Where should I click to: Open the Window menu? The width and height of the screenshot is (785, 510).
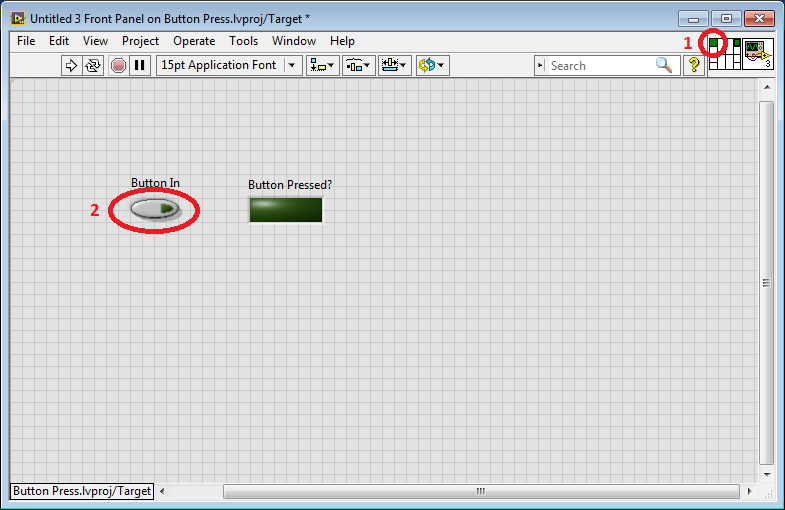point(294,41)
